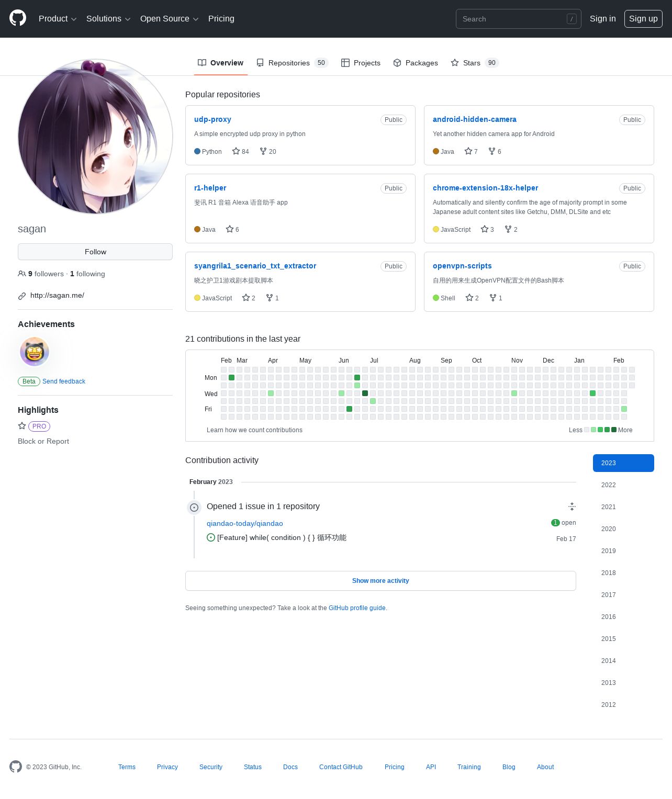The image size is (672, 799).
Task: Select the 2023 year filter
Action: point(623,463)
